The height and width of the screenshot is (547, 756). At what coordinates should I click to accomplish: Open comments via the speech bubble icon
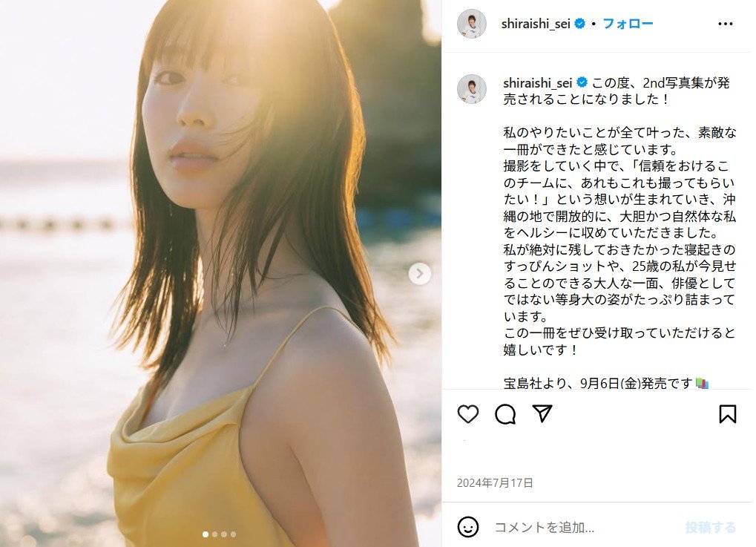pos(505,414)
